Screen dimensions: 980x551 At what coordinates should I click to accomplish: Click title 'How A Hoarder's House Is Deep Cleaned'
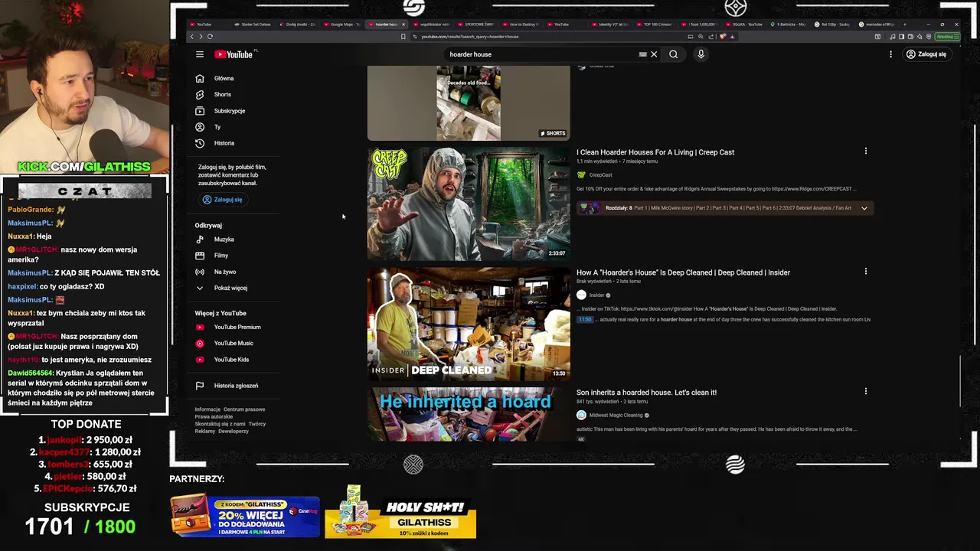point(683,272)
